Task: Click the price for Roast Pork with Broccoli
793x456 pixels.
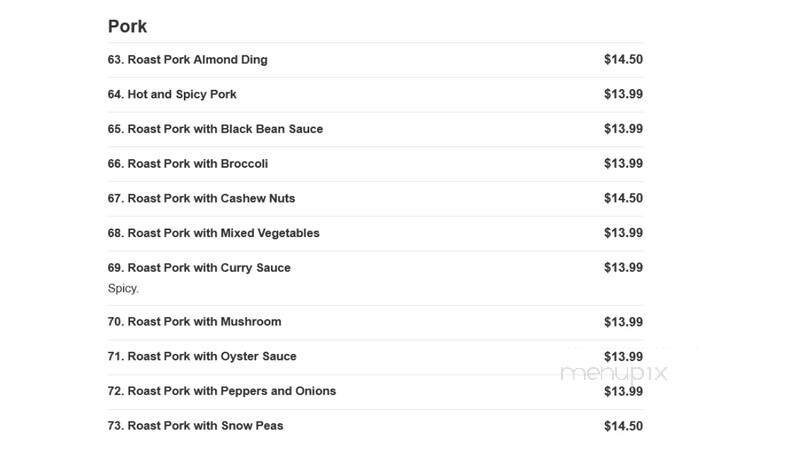Action: (623, 164)
